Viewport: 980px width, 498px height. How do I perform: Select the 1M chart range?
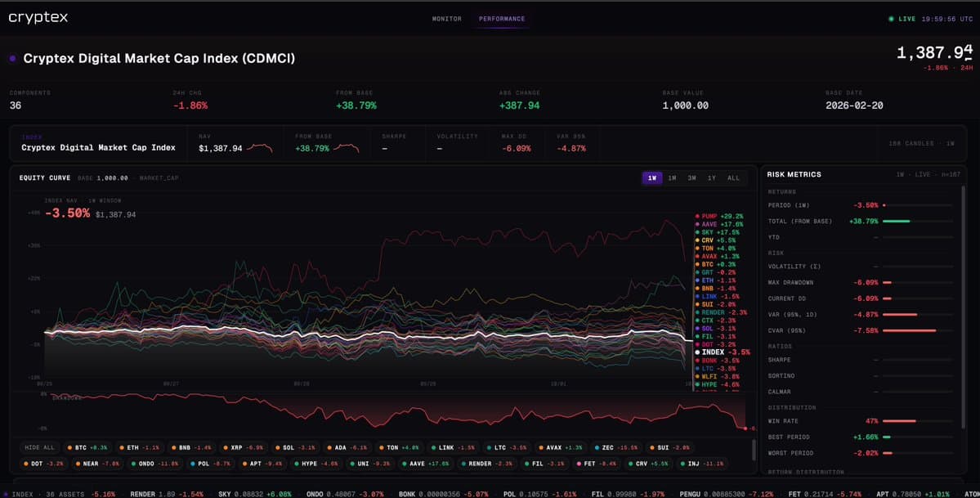(x=672, y=178)
